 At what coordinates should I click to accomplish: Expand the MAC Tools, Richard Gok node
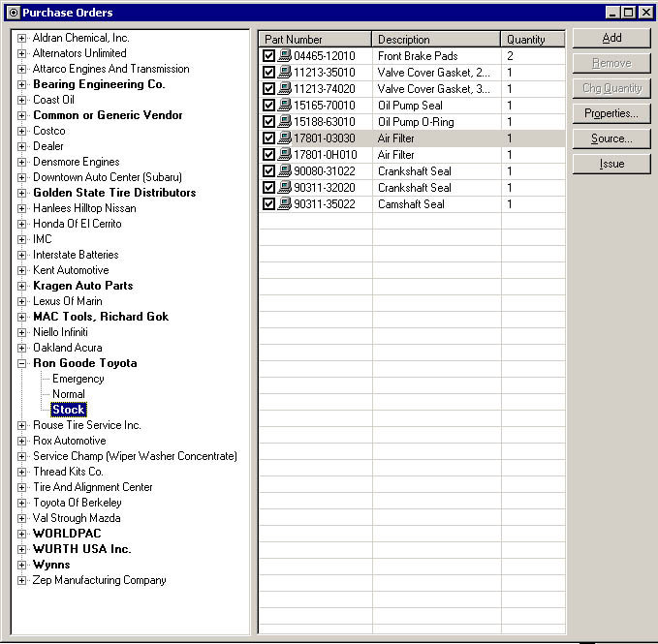point(21,317)
